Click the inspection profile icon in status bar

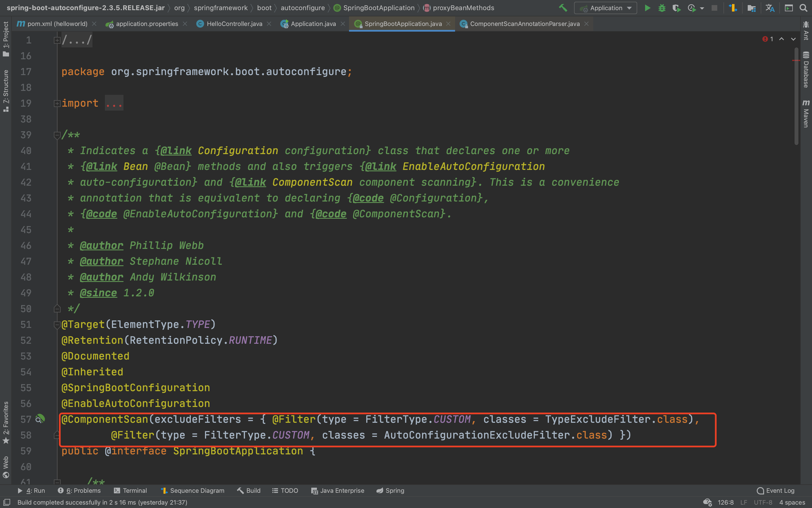(707, 502)
